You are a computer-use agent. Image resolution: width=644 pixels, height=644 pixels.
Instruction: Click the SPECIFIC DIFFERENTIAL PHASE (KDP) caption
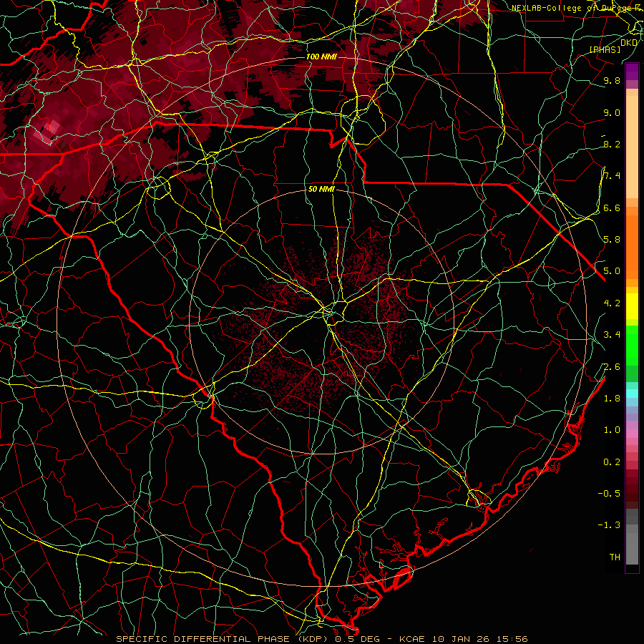[224, 639]
